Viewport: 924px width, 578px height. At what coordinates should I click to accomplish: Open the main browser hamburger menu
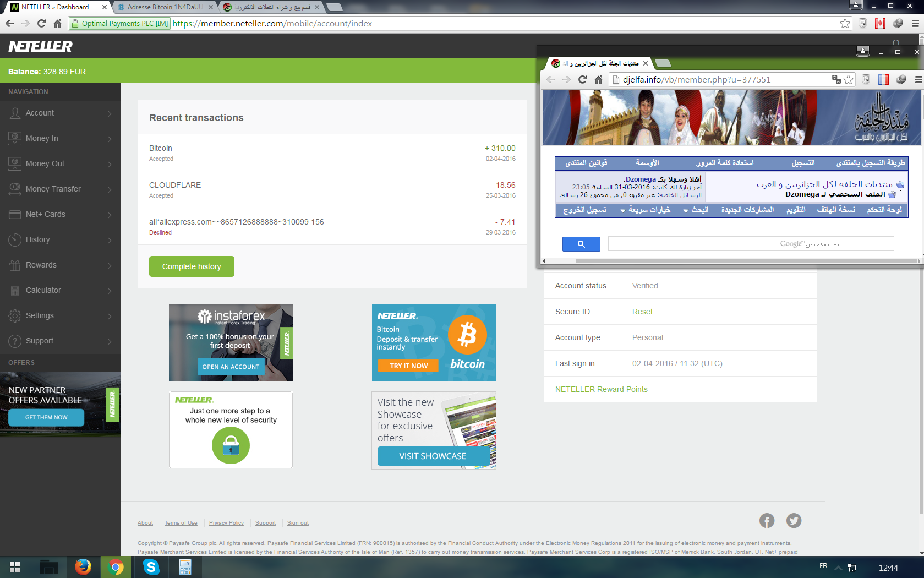915,23
